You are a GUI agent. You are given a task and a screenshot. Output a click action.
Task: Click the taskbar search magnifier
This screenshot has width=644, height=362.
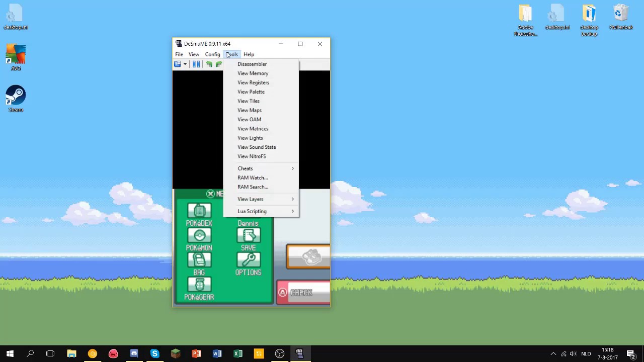point(30,354)
